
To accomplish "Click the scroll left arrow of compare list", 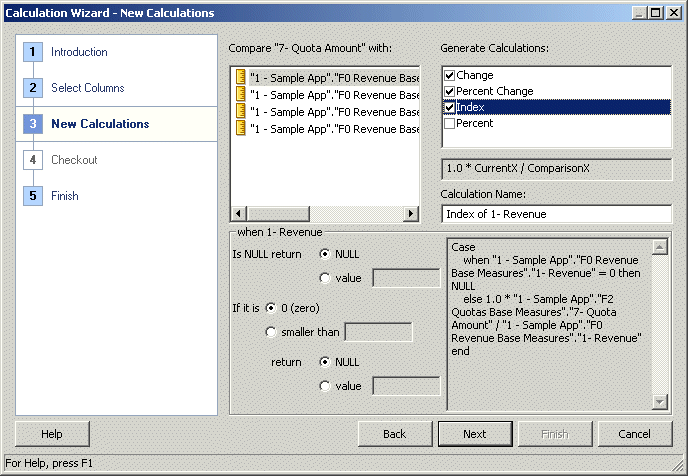I will (x=238, y=214).
